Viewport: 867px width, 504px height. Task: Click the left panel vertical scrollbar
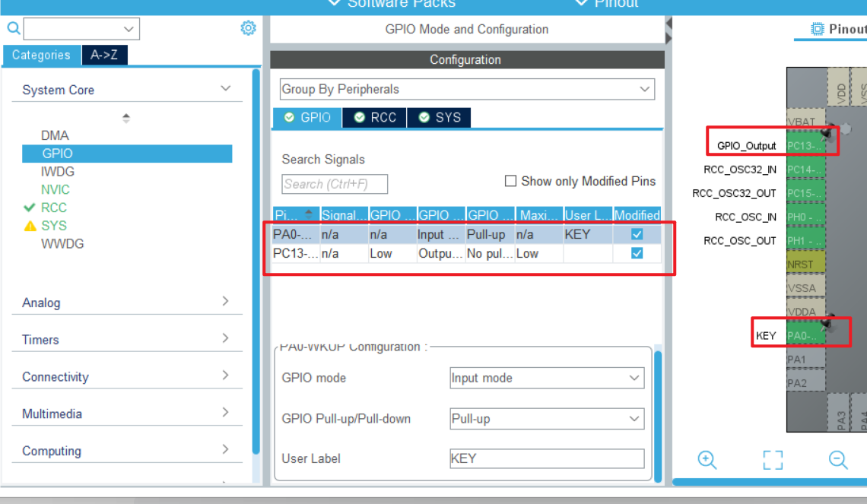point(256,262)
